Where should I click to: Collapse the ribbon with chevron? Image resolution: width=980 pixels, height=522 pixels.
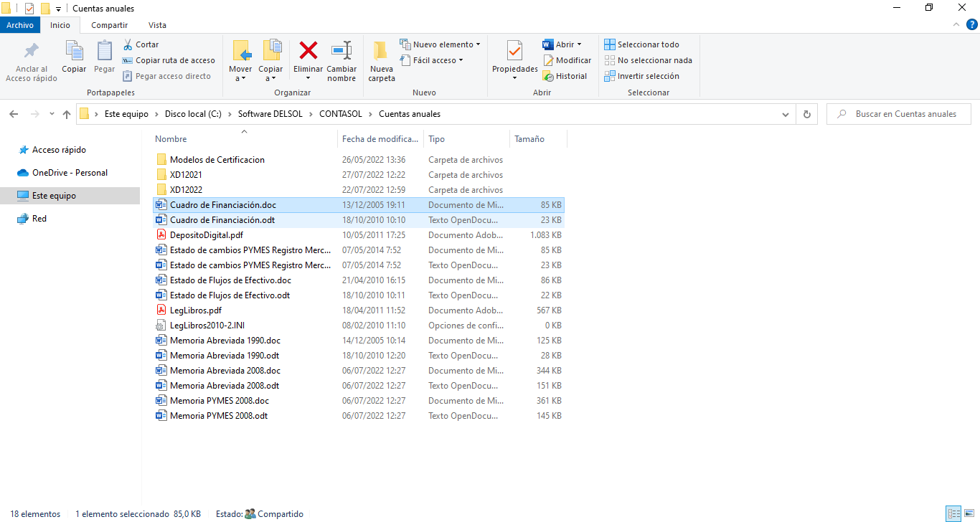click(x=955, y=24)
